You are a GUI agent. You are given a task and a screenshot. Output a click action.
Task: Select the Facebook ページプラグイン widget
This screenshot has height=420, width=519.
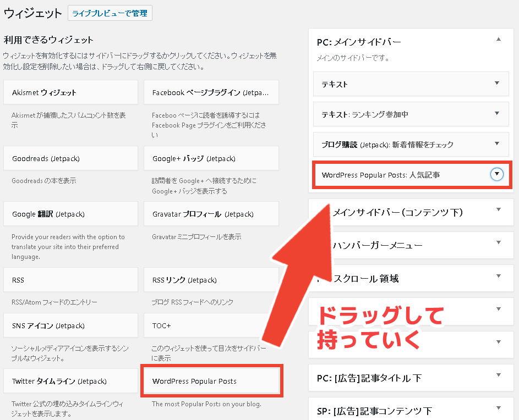[211, 92]
